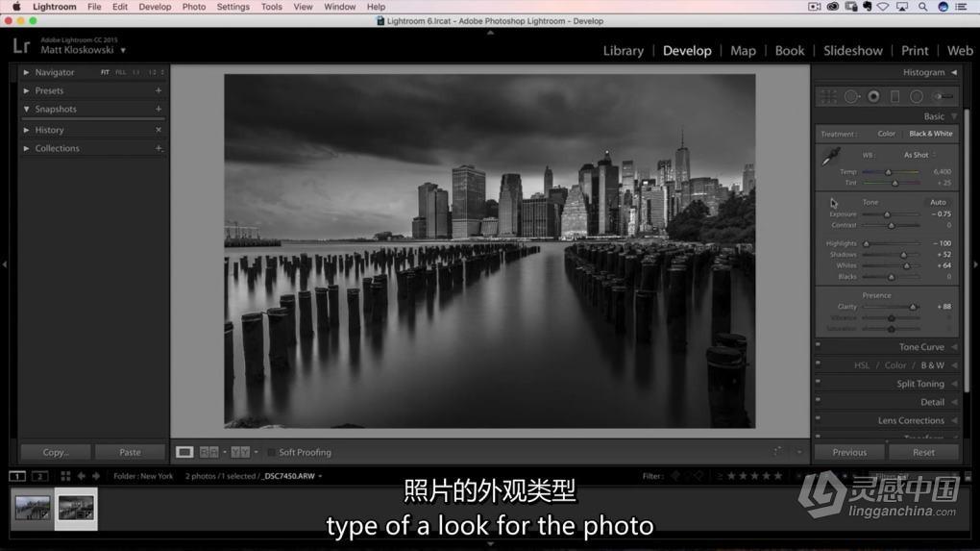Viewport: 980px width, 551px height.
Task: Select second window display button 2
Action: click(x=39, y=476)
